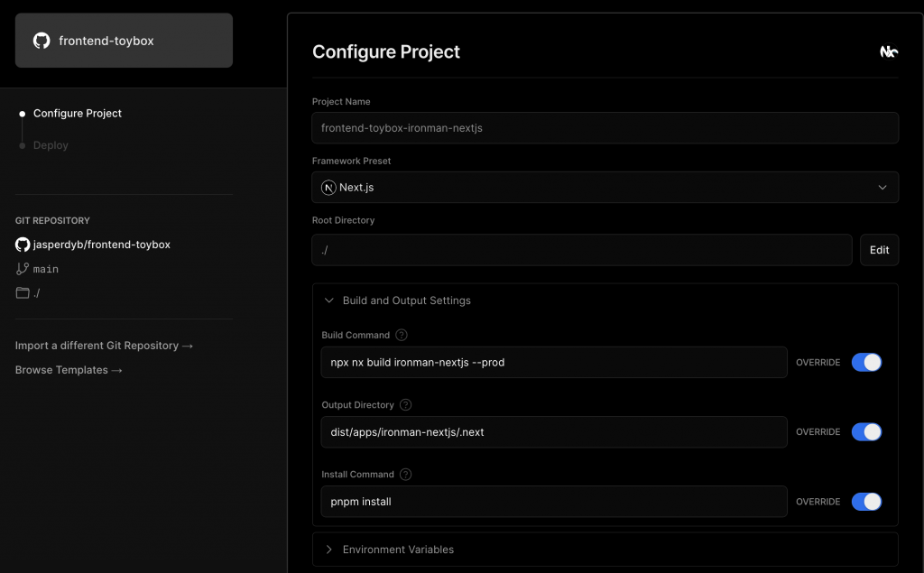Click the help icon next to Output Directory
924x573 pixels.
point(406,405)
